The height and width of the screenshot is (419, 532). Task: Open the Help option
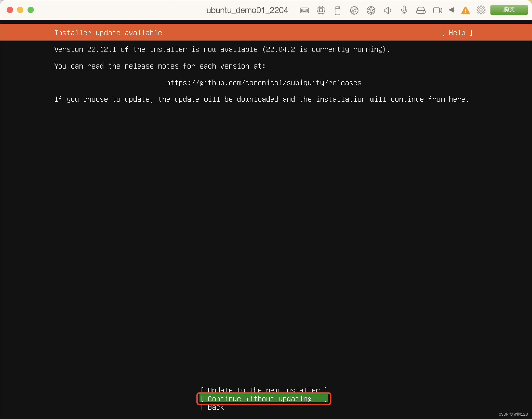457,33
